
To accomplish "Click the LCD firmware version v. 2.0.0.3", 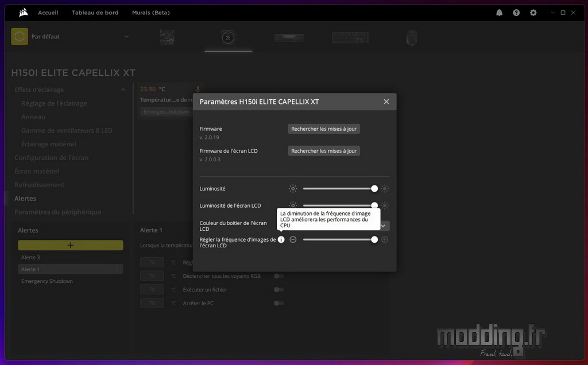I will tap(210, 160).
